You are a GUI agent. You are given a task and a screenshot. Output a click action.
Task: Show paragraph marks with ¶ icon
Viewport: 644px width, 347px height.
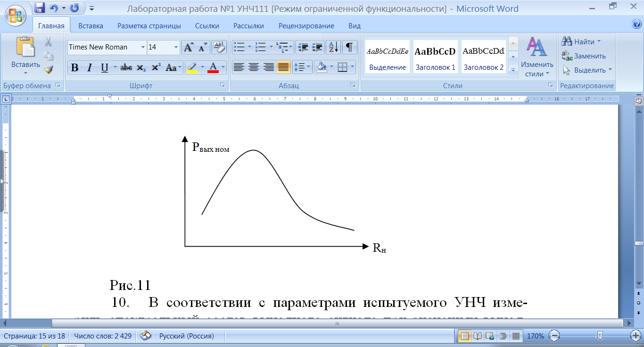tap(349, 47)
